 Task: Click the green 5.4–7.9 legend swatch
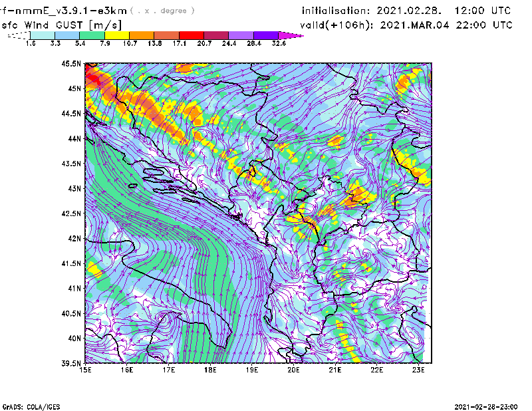tap(92, 35)
